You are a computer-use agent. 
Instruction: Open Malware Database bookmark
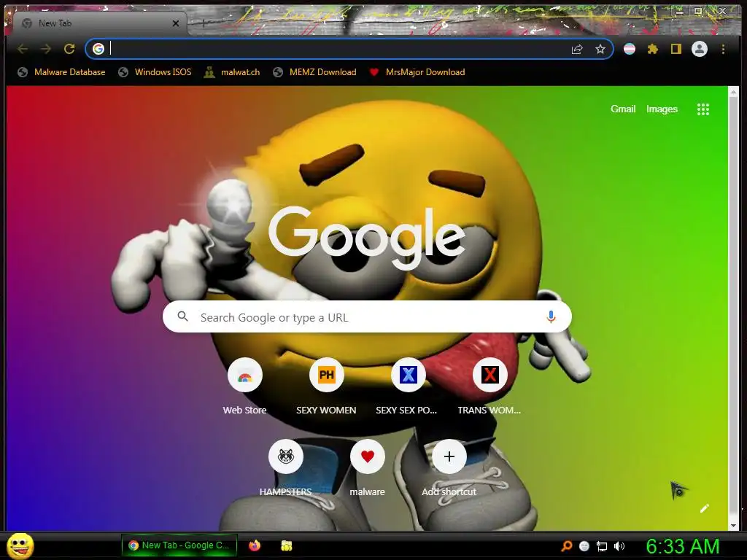(61, 72)
